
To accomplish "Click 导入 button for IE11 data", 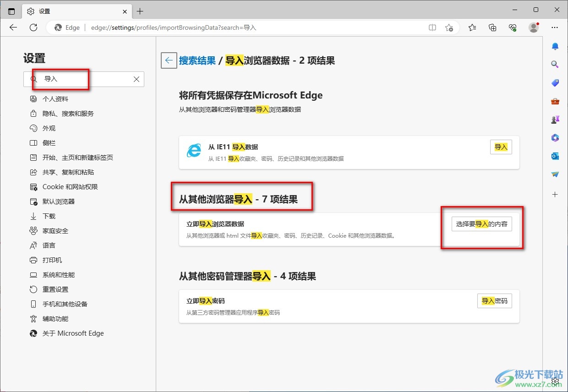I will [x=501, y=147].
